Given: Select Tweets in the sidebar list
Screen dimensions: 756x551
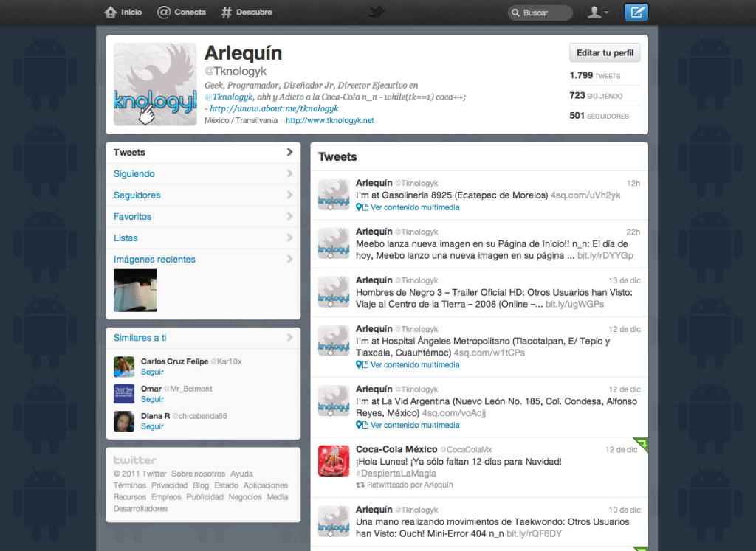Looking at the screenshot, I should 203,152.
